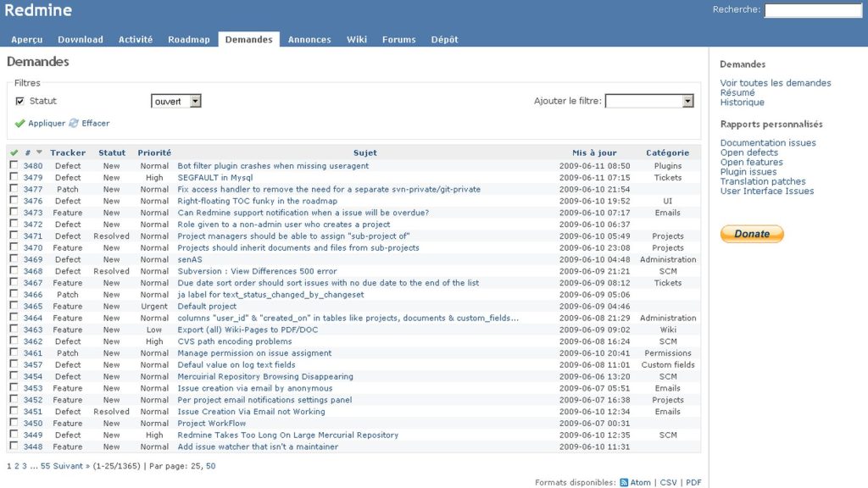868x488 pixels.
Task: Open issue 'Default project'
Action: (x=207, y=307)
